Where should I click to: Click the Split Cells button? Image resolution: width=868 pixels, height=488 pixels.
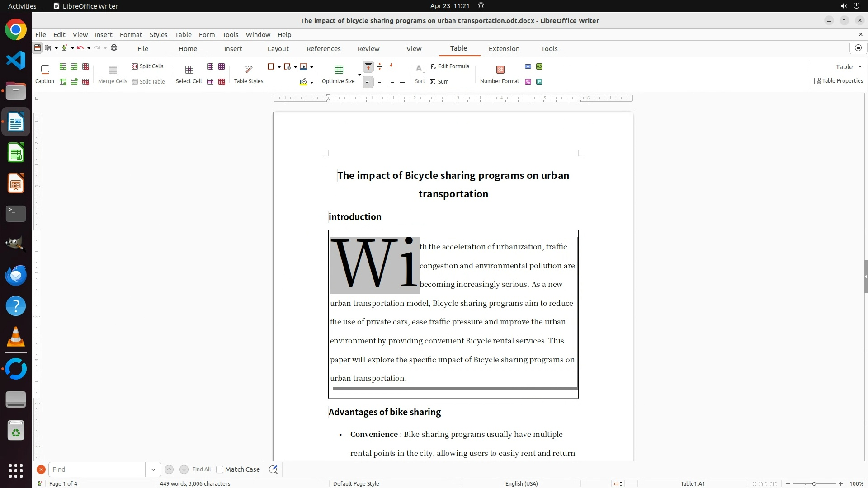click(x=147, y=66)
